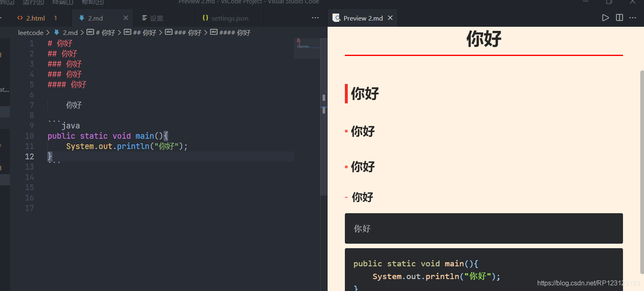
Task: Click the 你好 heading with the red bar in the preview
Action: click(x=365, y=93)
